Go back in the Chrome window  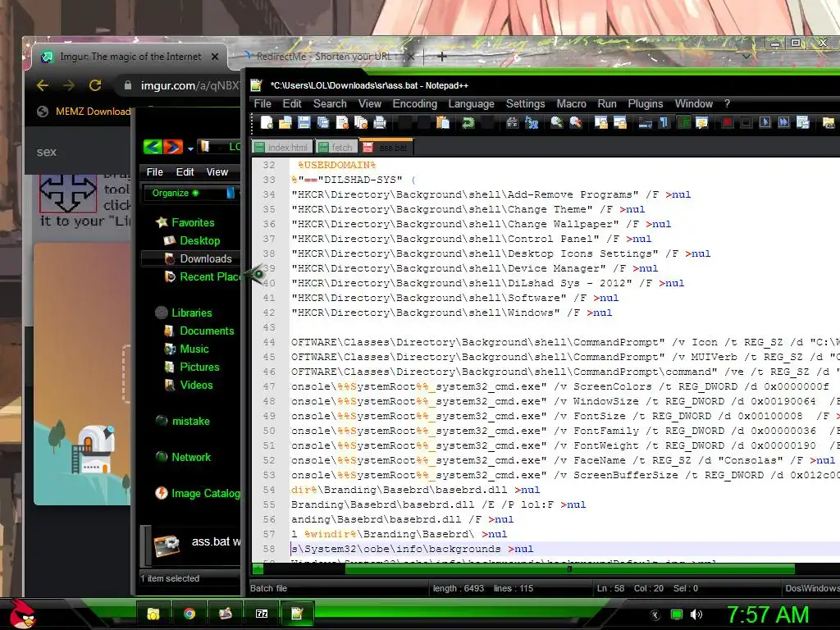click(x=43, y=85)
